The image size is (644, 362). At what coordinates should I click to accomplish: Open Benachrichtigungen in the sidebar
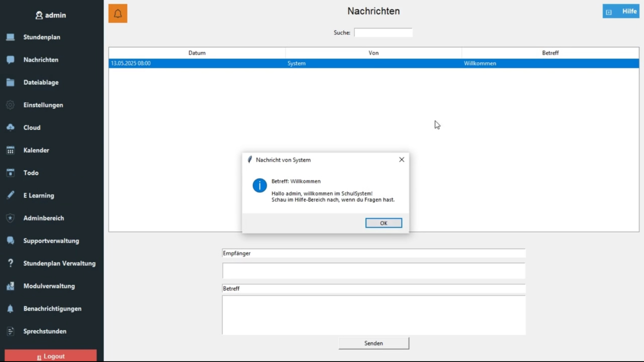pyautogui.click(x=52, y=309)
